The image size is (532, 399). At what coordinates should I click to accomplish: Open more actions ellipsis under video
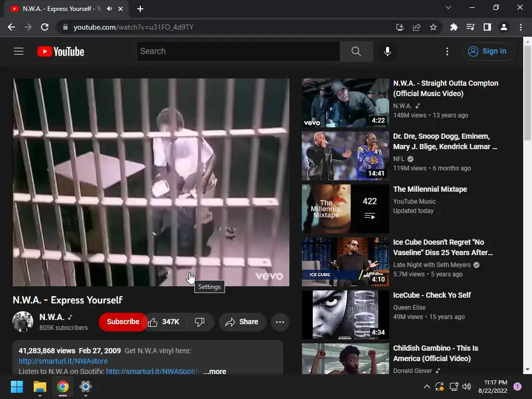[x=280, y=322]
